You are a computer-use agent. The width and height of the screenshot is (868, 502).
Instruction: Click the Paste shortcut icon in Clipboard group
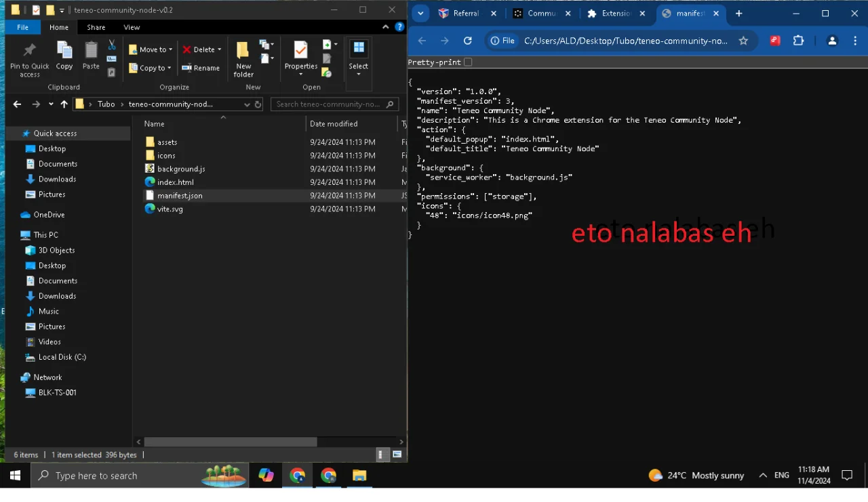click(x=112, y=72)
